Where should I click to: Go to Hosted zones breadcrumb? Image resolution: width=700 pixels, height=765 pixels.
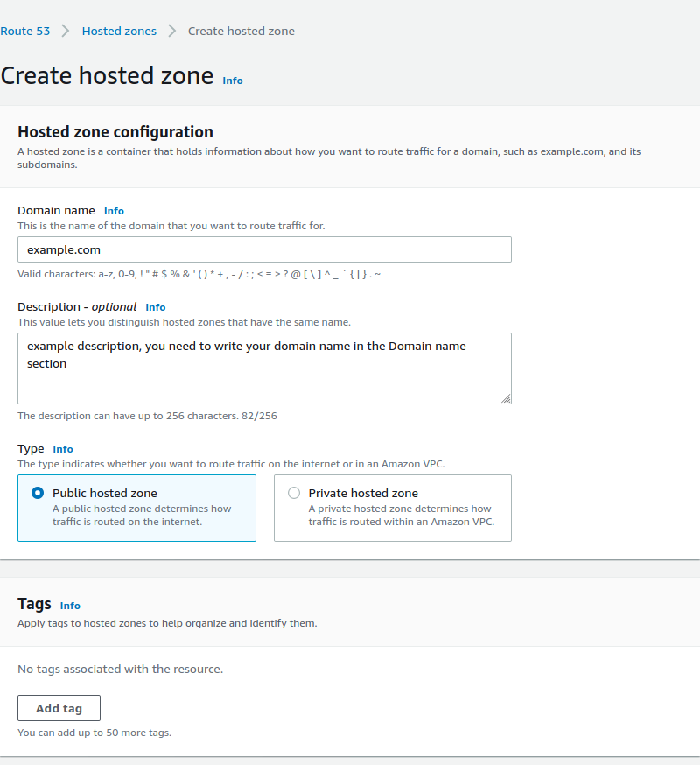(x=119, y=32)
